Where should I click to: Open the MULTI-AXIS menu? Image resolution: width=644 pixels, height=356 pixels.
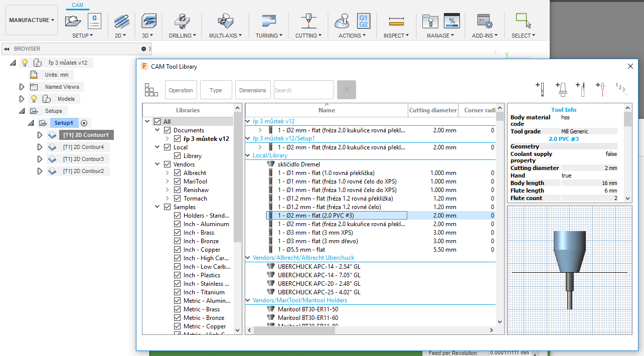pyautogui.click(x=225, y=36)
